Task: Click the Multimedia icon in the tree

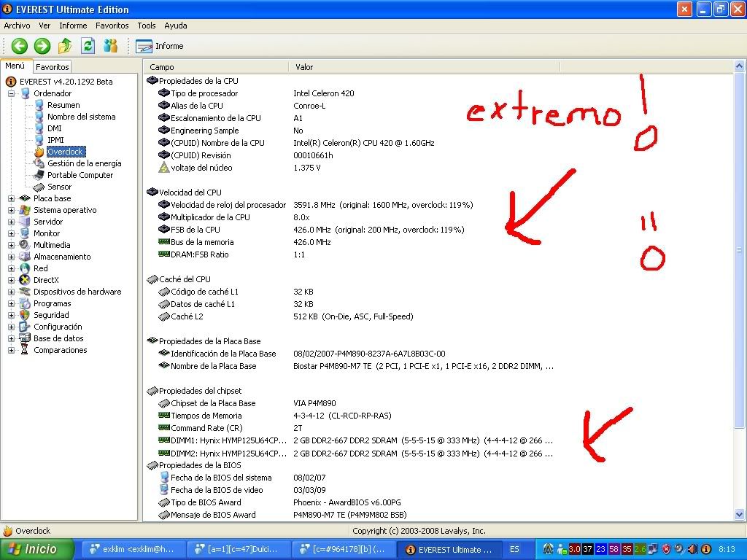Action: (25, 245)
